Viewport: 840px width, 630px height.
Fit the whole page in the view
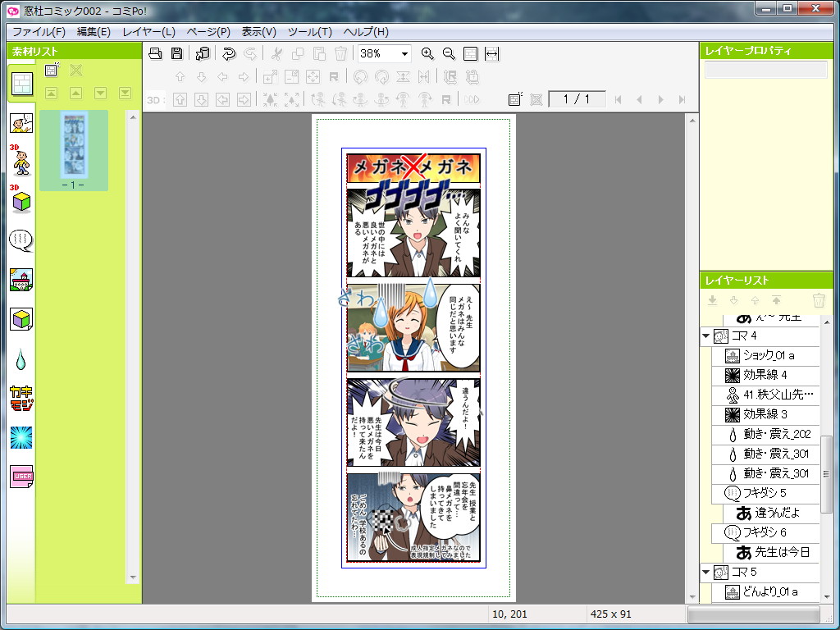(470, 53)
